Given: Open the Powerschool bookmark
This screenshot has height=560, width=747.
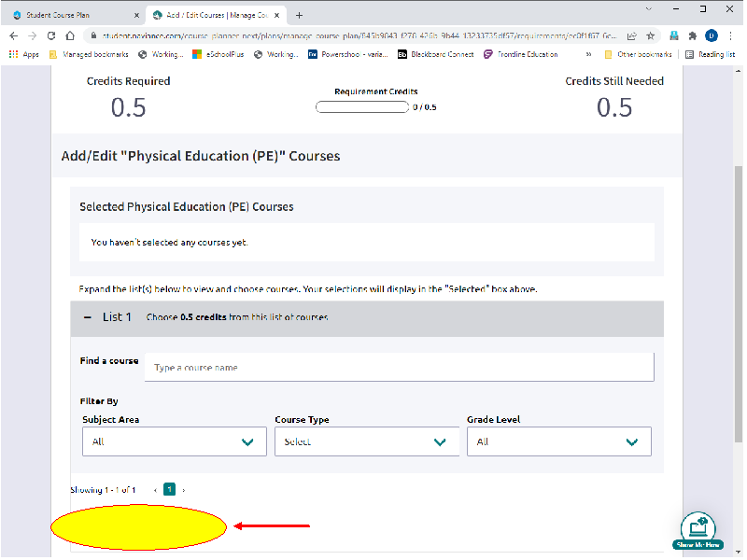Looking at the screenshot, I should pos(348,54).
